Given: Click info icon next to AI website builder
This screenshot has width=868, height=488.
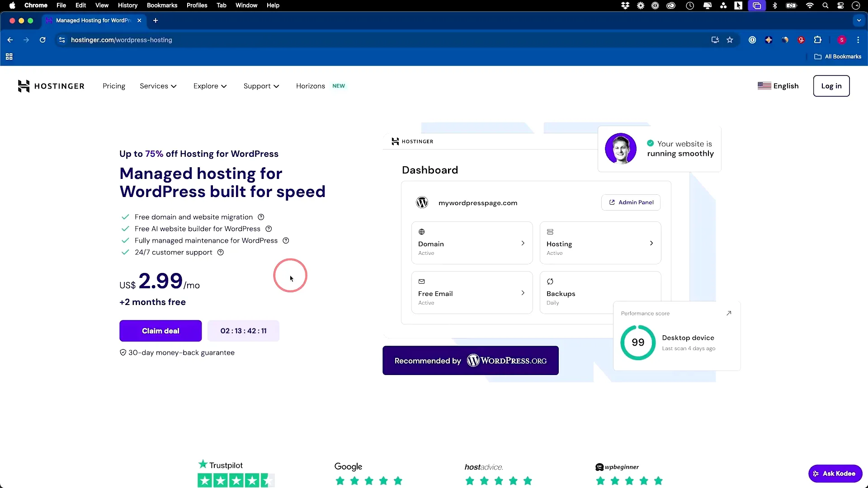Looking at the screenshot, I should (269, 229).
